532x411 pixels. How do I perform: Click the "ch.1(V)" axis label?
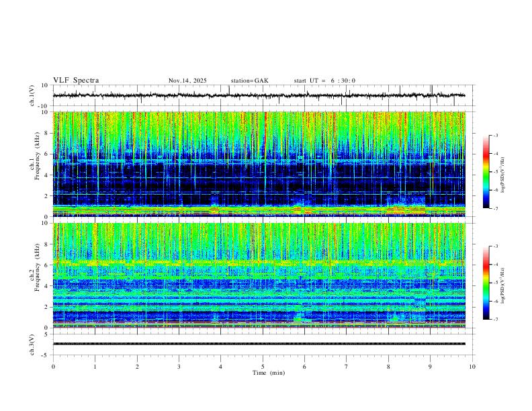pos(32,95)
